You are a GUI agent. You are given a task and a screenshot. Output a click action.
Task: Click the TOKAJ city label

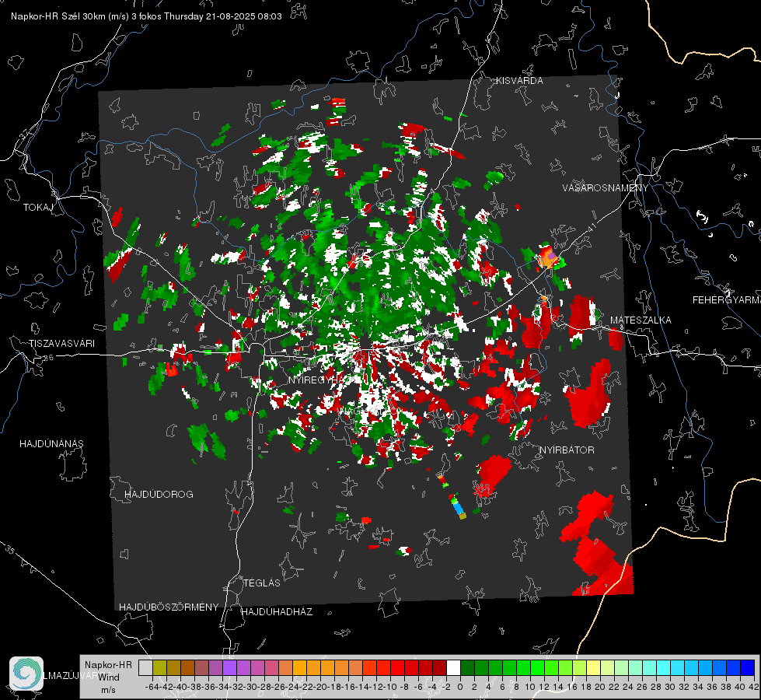point(38,208)
